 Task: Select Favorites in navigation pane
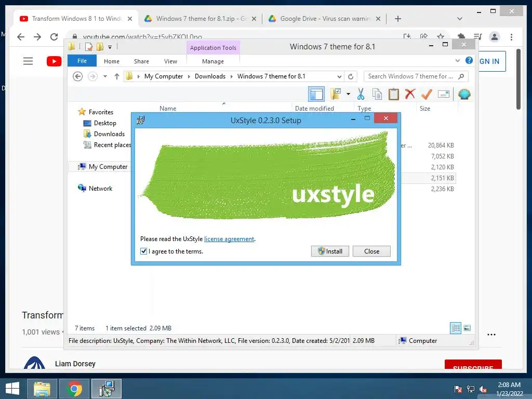(101, 112)
